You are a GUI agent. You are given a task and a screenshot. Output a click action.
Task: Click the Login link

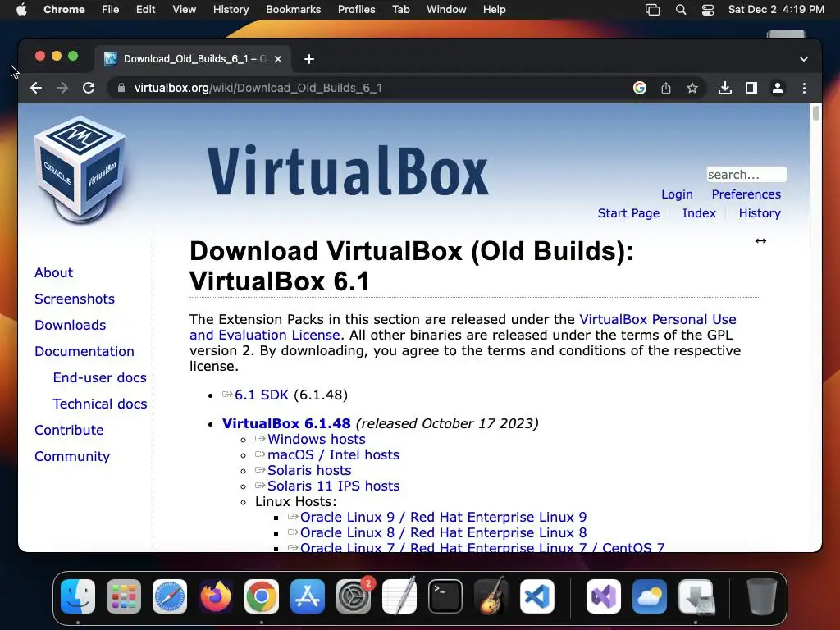click(677, 194)
